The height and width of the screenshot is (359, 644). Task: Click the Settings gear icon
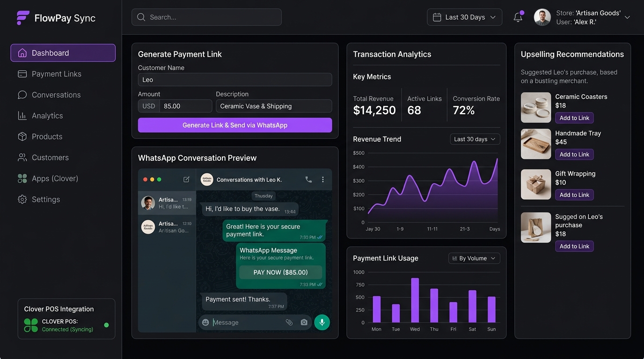pyautogui.click(x=22, y=199)
